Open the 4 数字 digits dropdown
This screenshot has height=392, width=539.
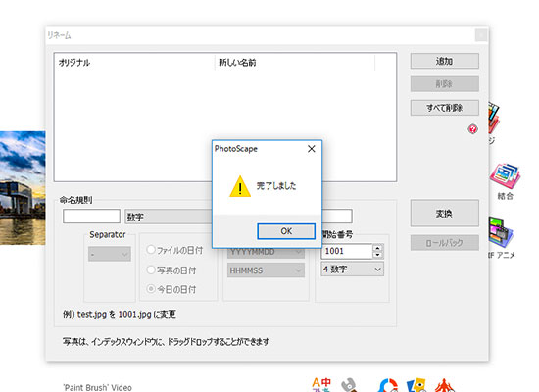pos(353,269)
